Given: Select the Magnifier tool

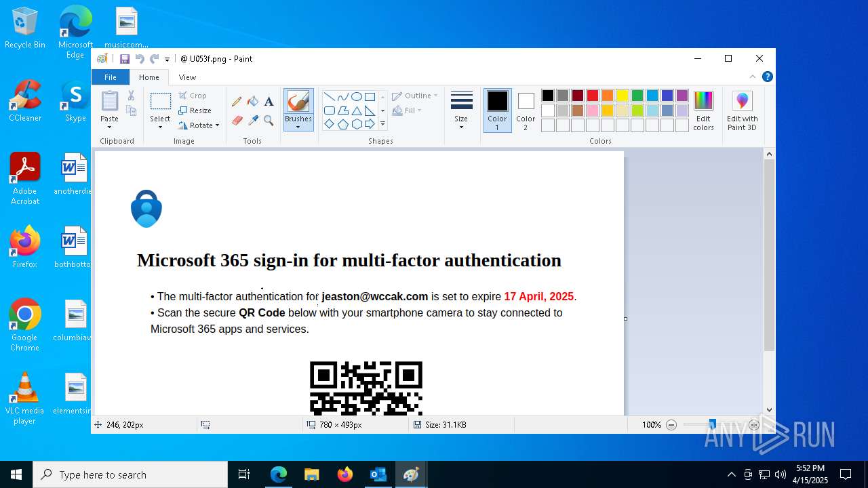Looking at the screenshot, I should pyautogui.click(x=269, y=121).
